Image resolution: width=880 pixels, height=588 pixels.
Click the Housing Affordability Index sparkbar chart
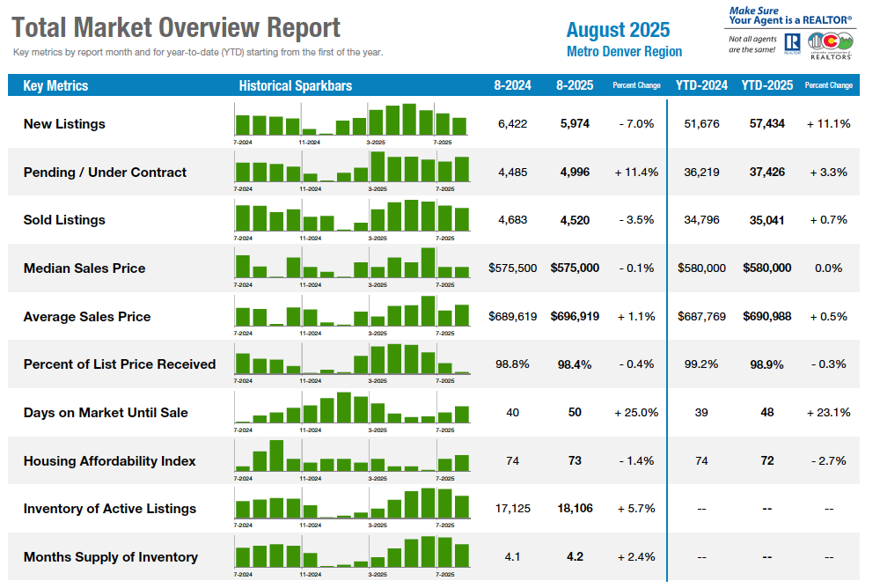tap(351, 457)
